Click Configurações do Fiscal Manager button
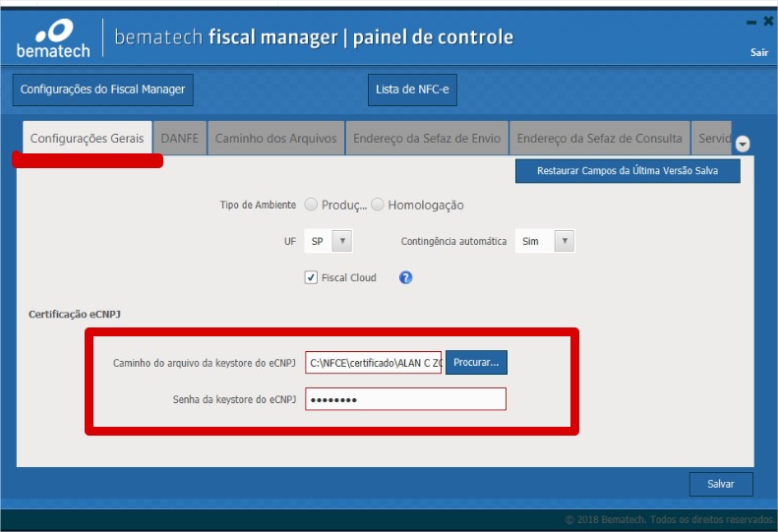 click(x=102, y=89)
